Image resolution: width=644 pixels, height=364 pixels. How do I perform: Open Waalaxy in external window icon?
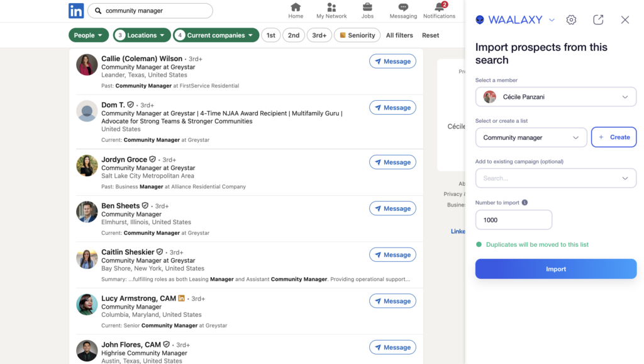pos(598,20)
